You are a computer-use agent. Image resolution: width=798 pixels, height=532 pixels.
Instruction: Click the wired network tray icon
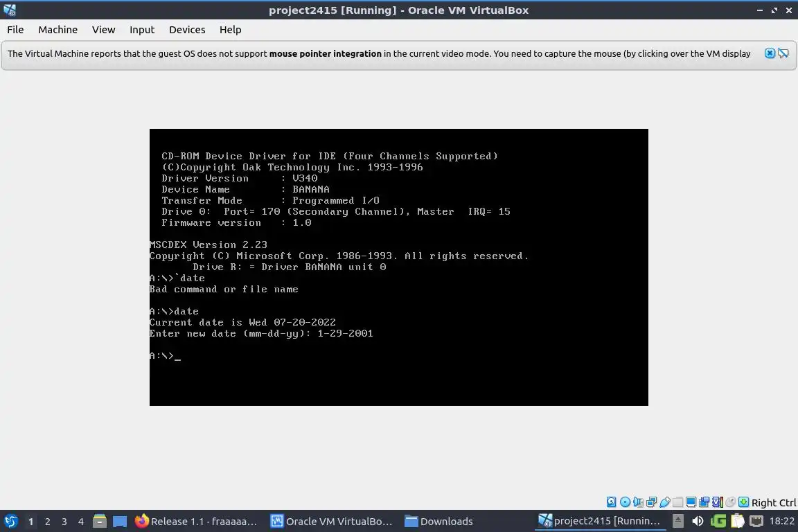click(x=756, y=521)
